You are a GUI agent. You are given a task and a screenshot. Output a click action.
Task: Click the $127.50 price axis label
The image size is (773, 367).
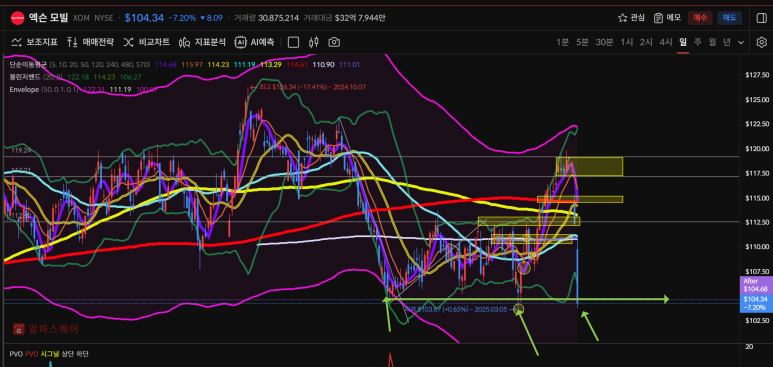(x=757, y=75)
